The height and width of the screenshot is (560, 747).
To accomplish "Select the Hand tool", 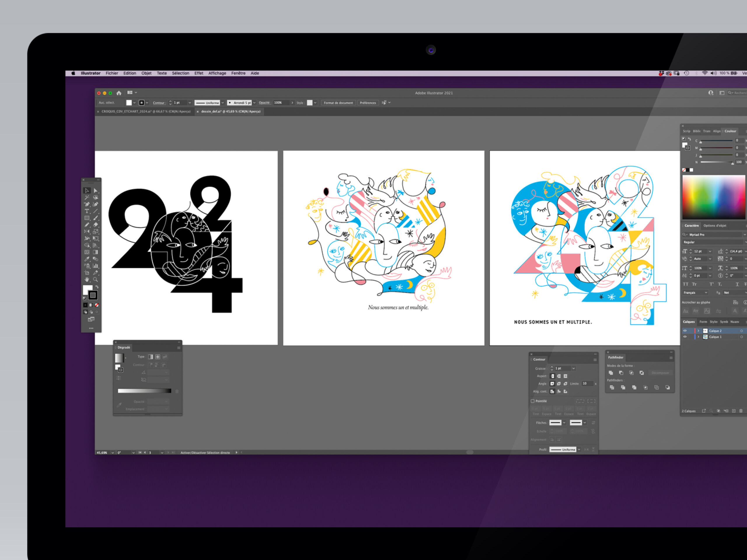I will [87, 279].
